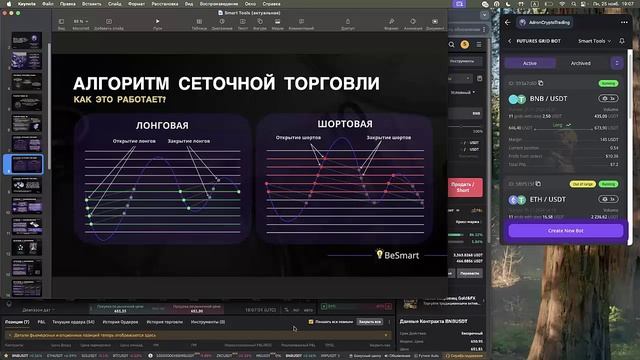Insert a Text box via Keynote toolbar
This screenshot has height=360, width=640.
coord(243,21)
